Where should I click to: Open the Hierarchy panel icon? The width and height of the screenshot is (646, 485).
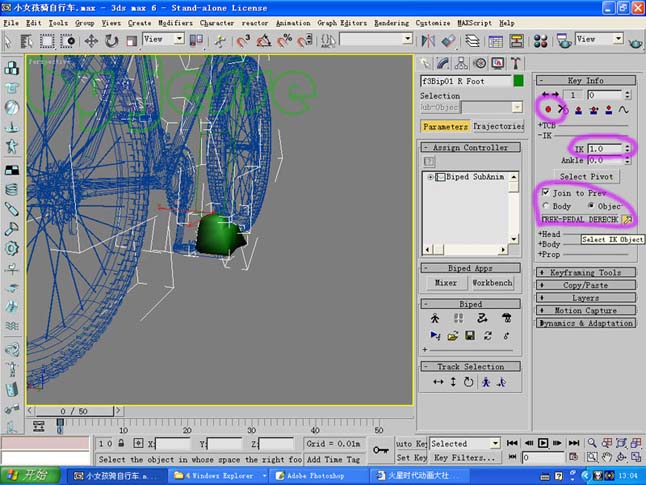[x=461, y=63]
